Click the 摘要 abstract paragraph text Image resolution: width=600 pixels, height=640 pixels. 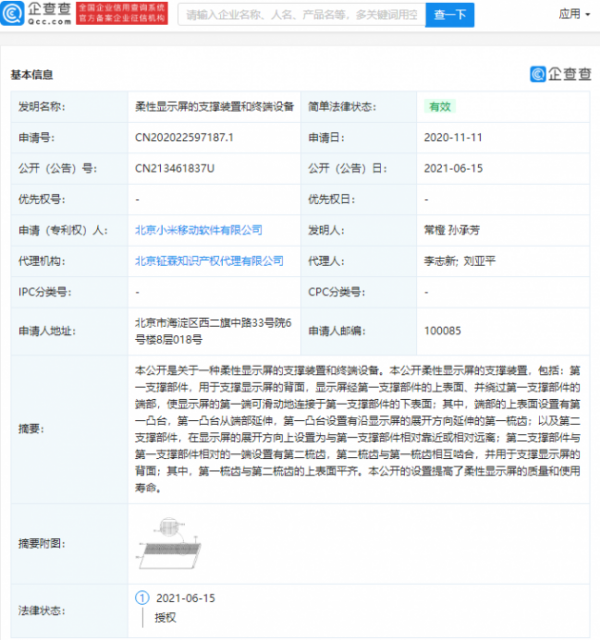coord(358,429)
